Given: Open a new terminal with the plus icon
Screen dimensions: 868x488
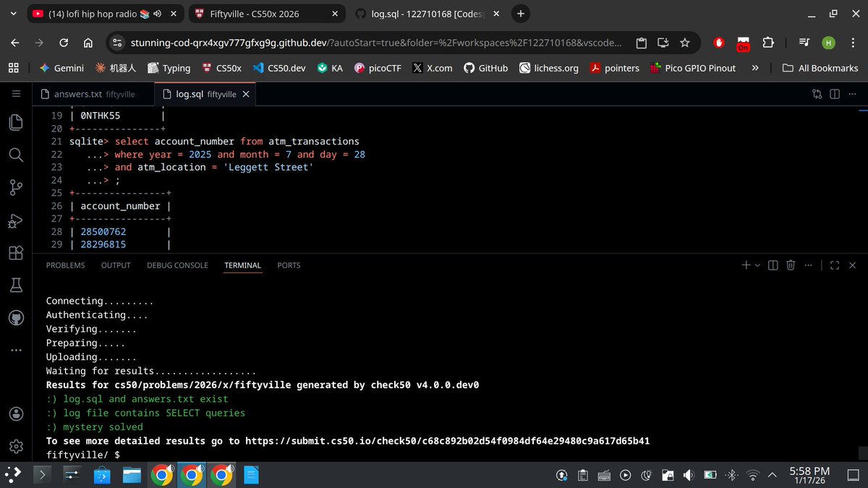Looking at the screenshot, I should (746, 265).
